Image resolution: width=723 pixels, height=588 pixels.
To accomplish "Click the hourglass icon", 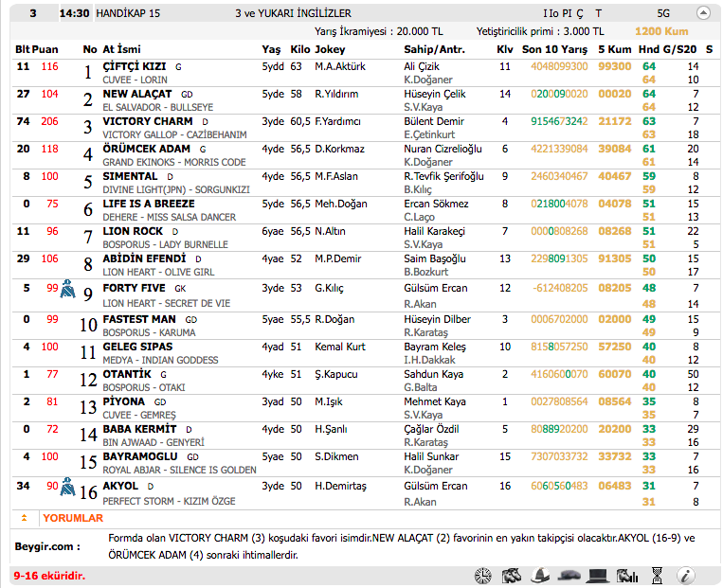I will coord(657,575).
